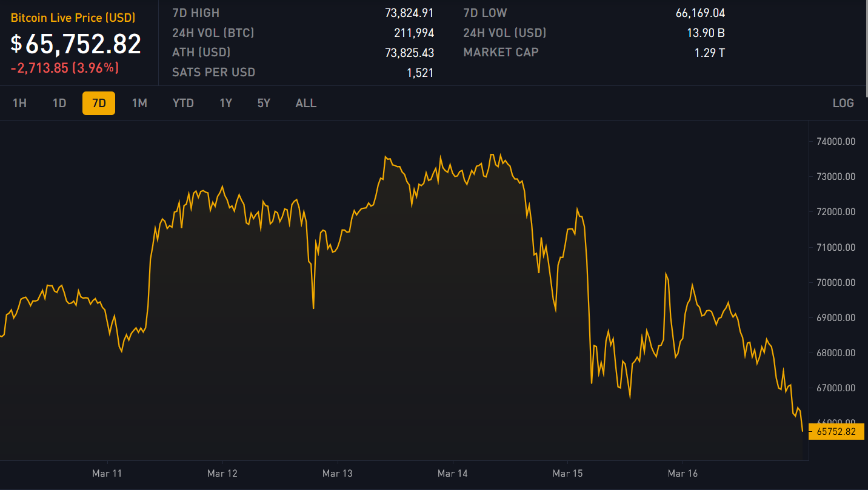Switch to the YTD chart view
Screen dimensions: 868x490
(x=183, y=103)
